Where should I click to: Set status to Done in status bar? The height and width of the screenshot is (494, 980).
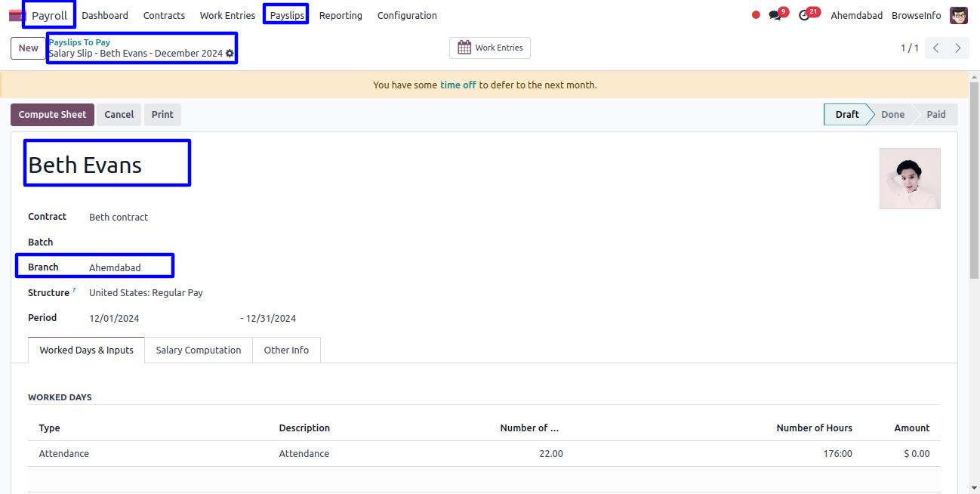[x=892, y=115]
